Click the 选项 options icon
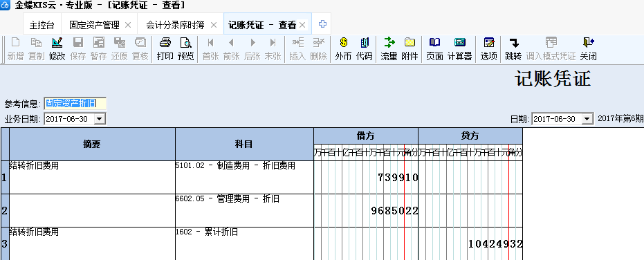The width and height of the screenshot is (644, 260). pos(489,49)
